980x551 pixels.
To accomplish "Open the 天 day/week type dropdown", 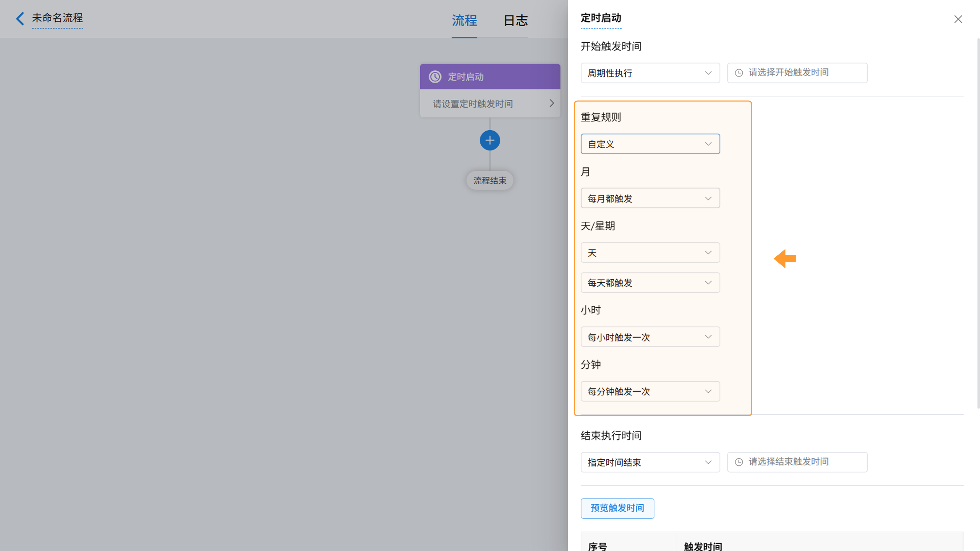I will pyautogui.click(x=650, y=253).
